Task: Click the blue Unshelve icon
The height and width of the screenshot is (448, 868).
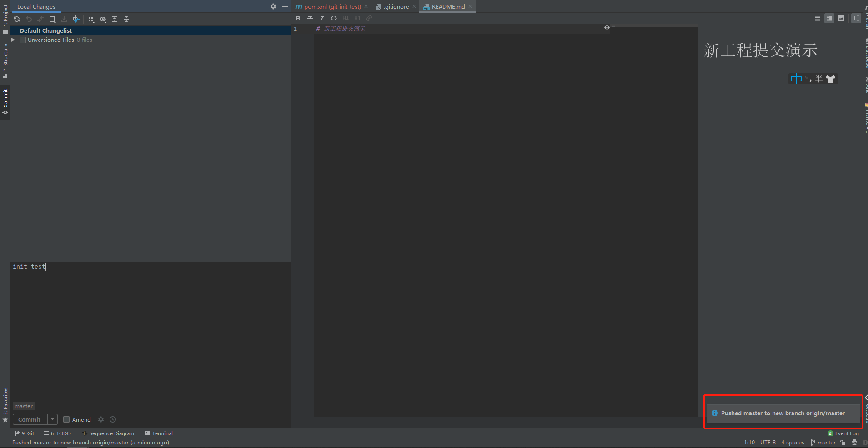Action: pos(76,19)
